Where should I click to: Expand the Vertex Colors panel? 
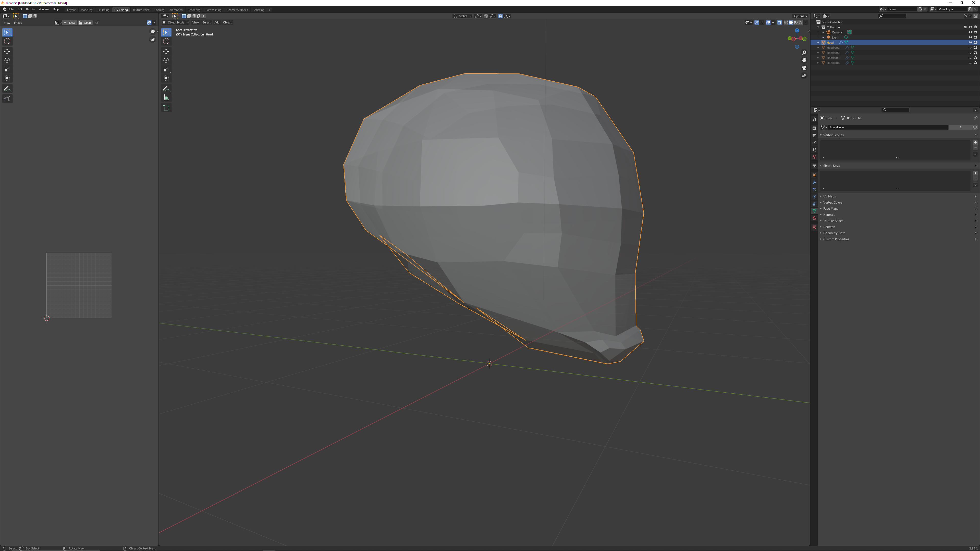click(x=832, y=203)
